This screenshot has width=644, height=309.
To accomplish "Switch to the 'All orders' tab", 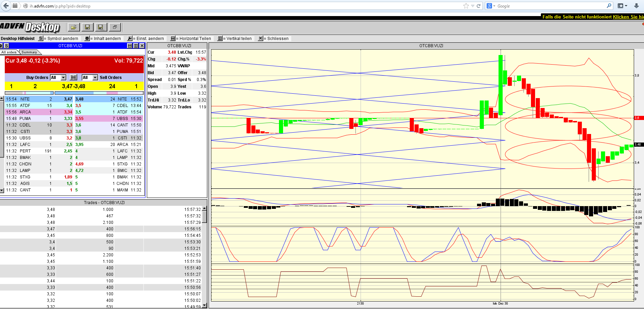I will point(9,52).
